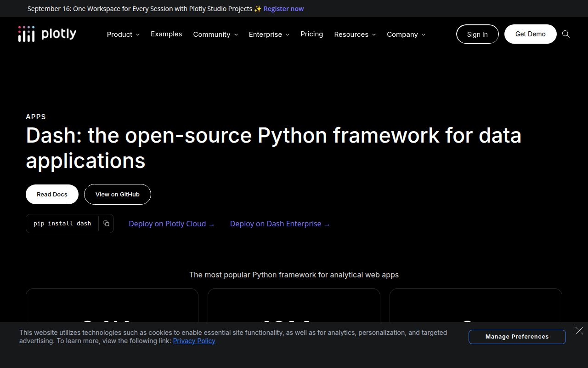This screenshot has width=588, height=368.
Task: Open the Pricing page
Action: click(x=311, y=34)
